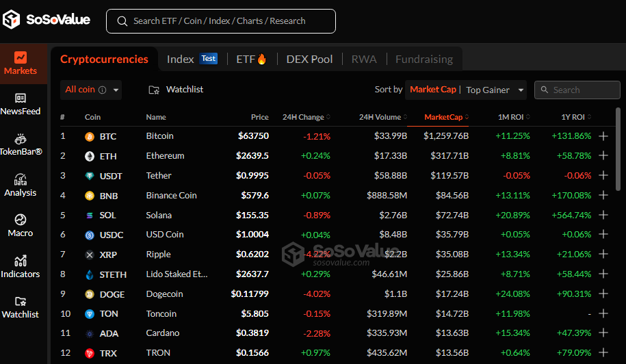626x364 pixels.
Task: Click the USDC ticker symbol
Action: [x=112, y=235]
